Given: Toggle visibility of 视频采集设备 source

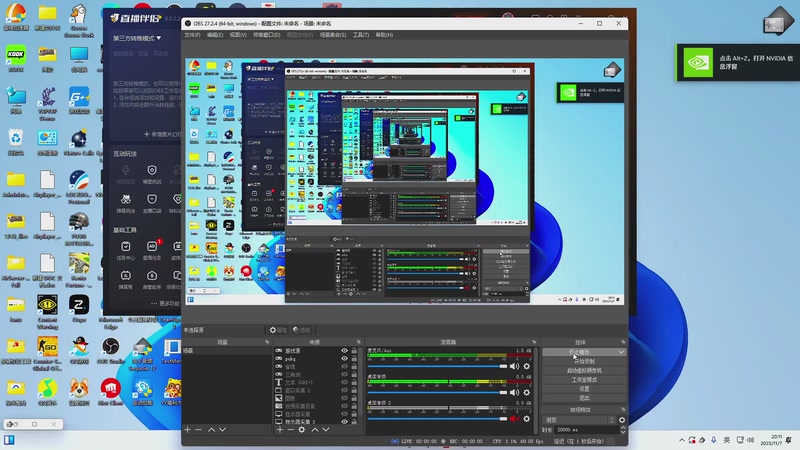Looking at the screenshot, I should (x=344, y=406).
